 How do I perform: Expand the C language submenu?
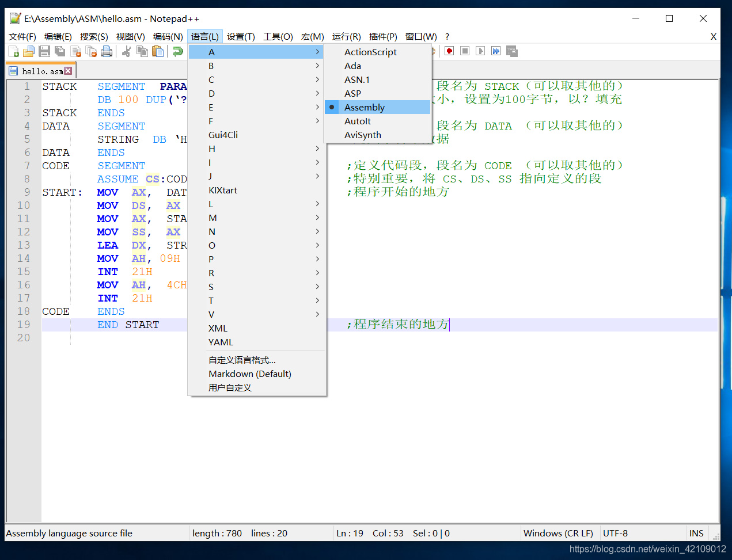(256, 79)
